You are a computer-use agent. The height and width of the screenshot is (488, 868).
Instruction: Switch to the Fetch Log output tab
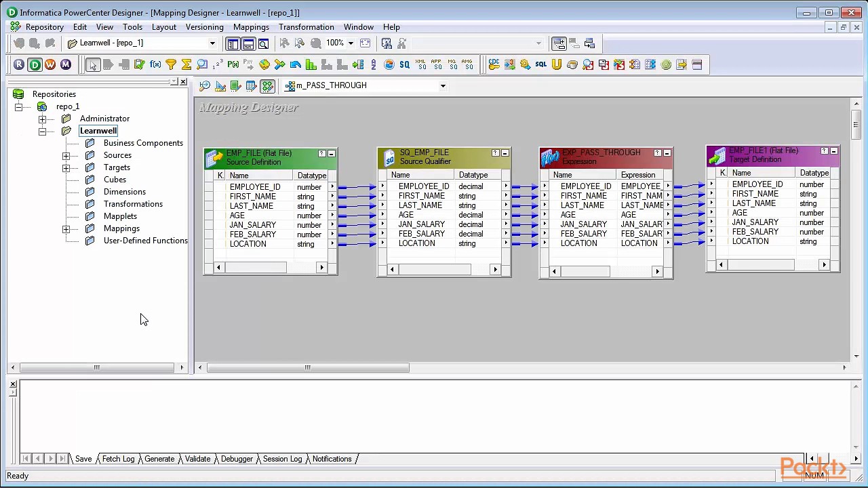tap(119, 459)
